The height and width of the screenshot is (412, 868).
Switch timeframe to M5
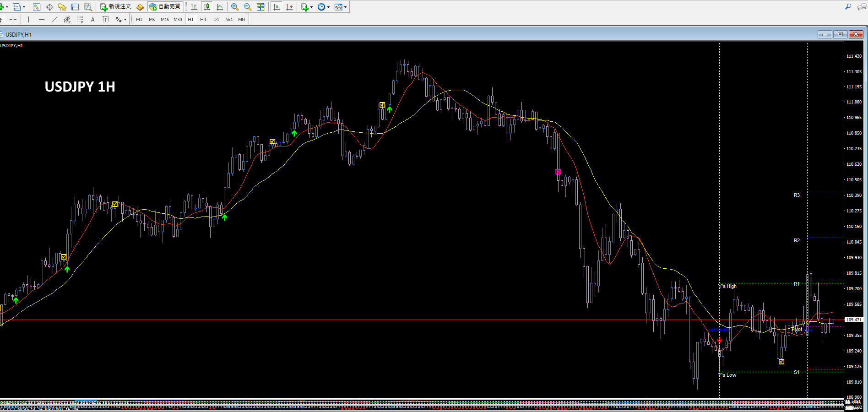[152, 19]
